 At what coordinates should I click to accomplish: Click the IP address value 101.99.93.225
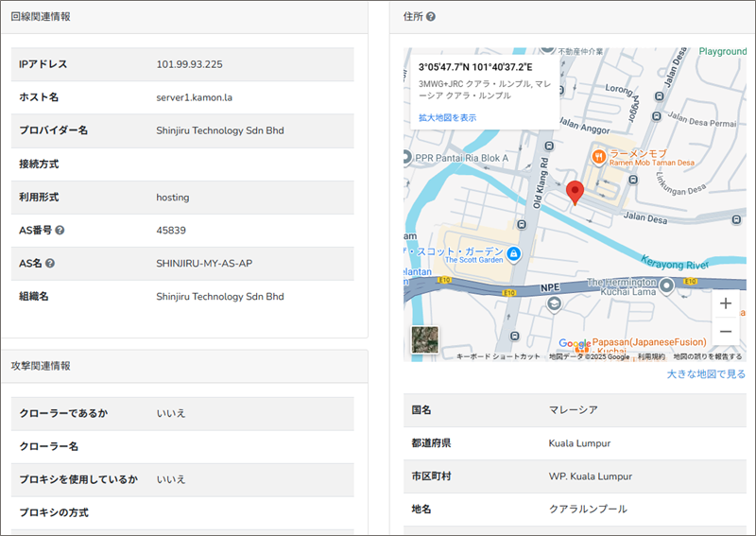point(189,64)
